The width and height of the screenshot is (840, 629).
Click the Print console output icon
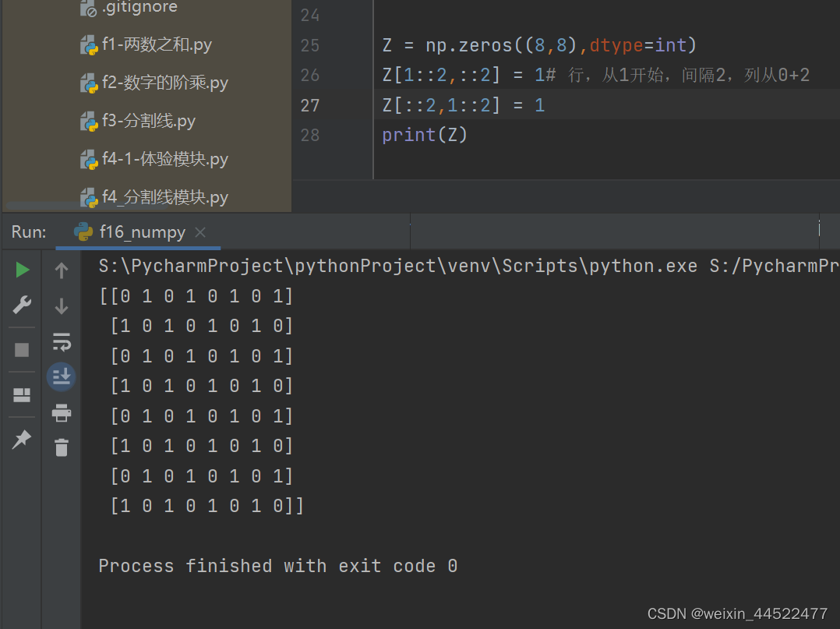tap(62, 413)
